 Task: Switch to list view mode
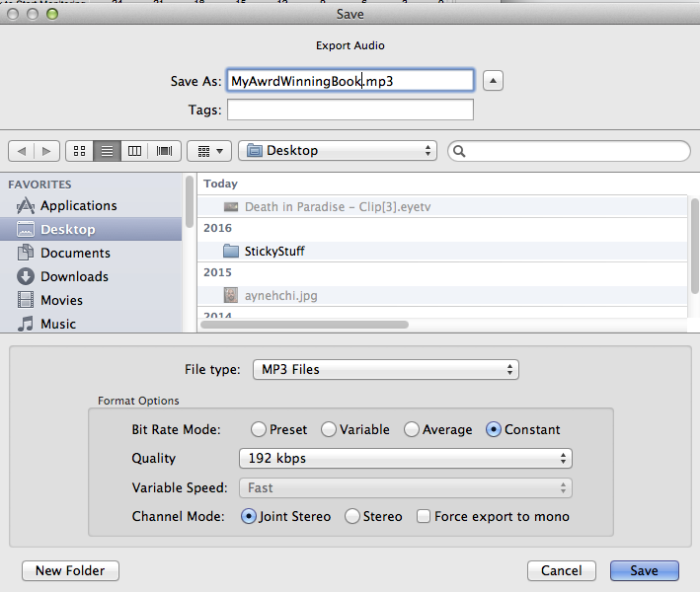107,151
